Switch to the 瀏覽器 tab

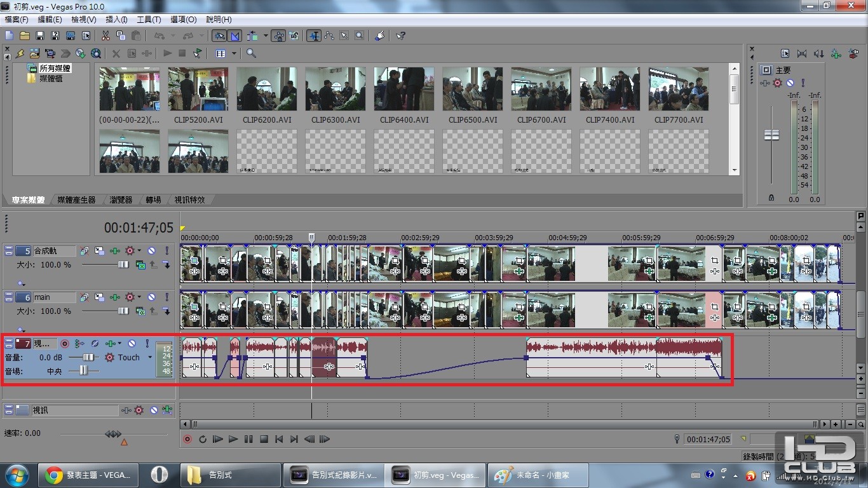coord(120,200)
